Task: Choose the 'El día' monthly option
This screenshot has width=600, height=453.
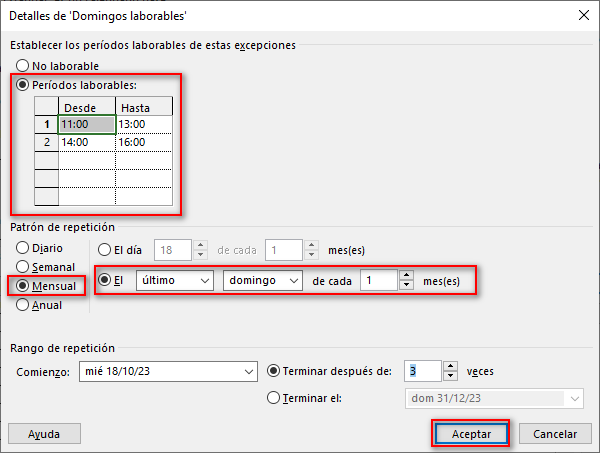Action: click(x=104, y=249)
